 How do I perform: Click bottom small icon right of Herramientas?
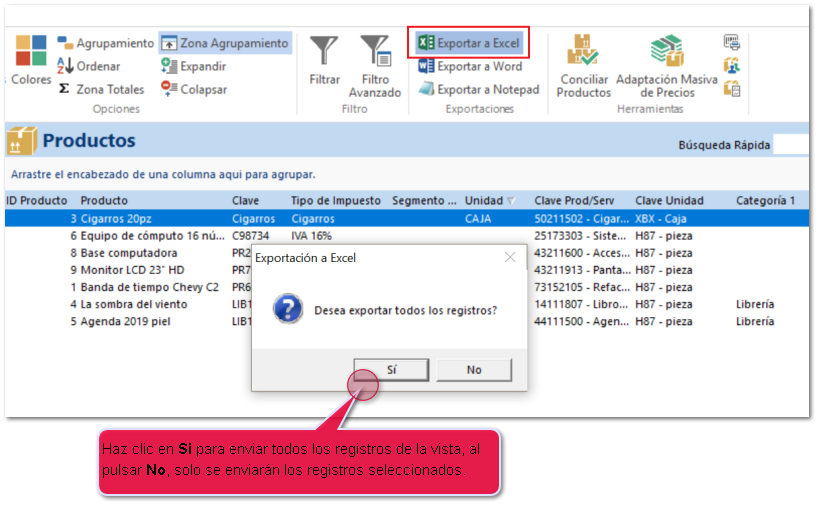[731, 89]
